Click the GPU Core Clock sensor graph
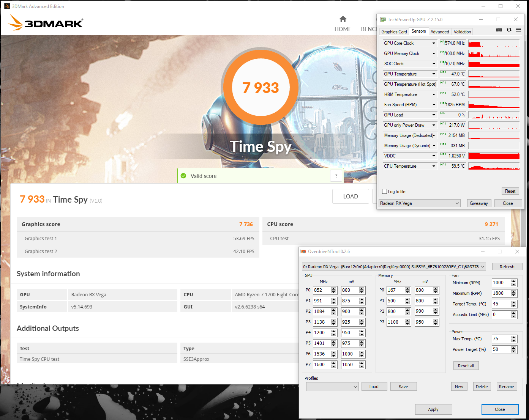The width and height of the screenshot is (529, 420). coord(494,43)
